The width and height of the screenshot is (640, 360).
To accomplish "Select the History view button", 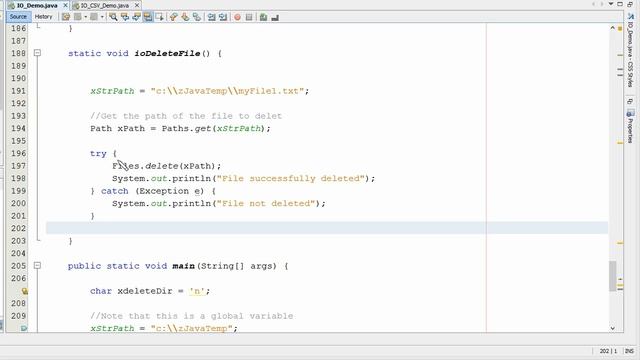I will click(x=43, y=17).
